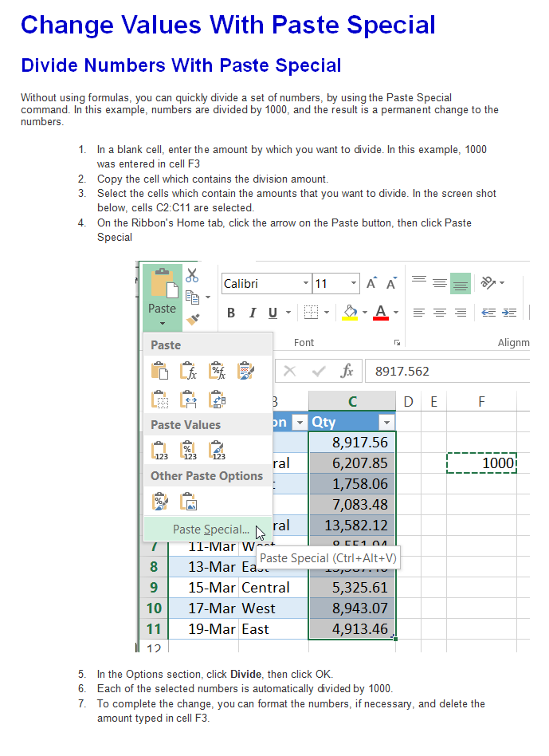
Task: Open the Font dialog launcher icon
Action: coord(397,342)
